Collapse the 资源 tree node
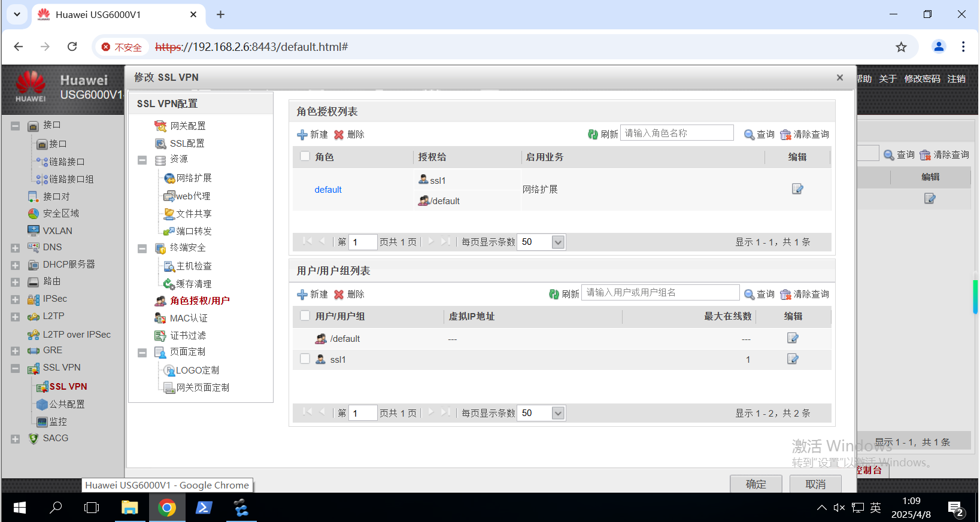The image size is (980, 522). tap(142, 160)
